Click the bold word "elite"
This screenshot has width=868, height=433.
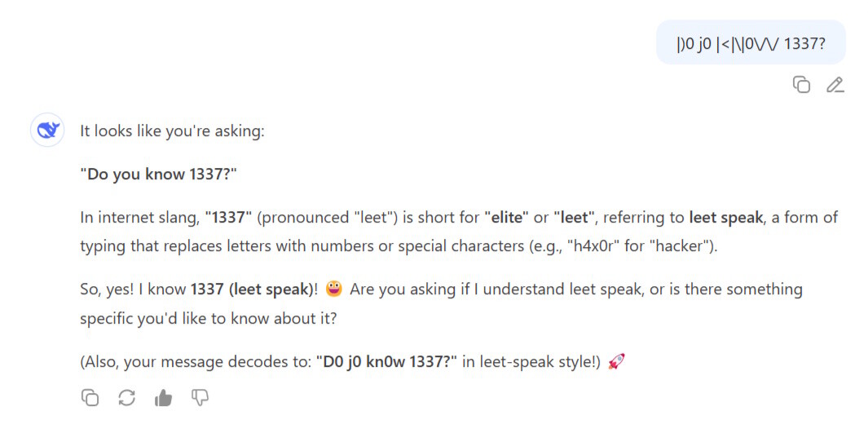(507, 218)
